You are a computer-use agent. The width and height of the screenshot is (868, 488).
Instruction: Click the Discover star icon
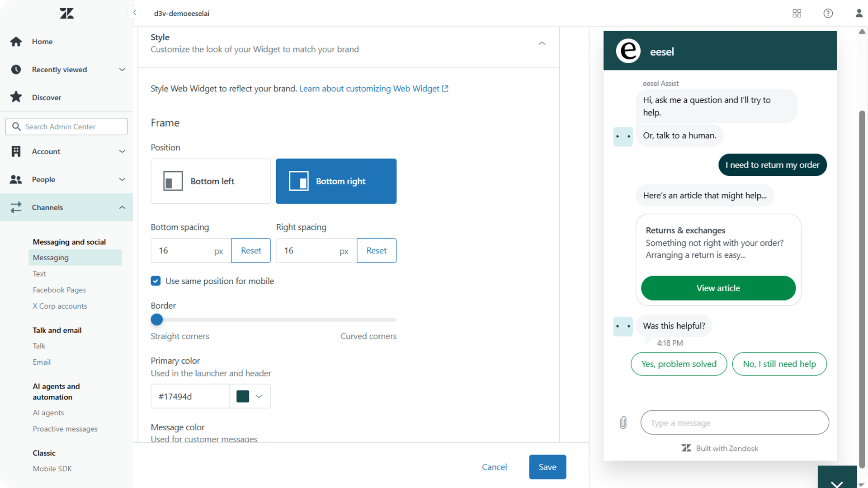[16, 97]
